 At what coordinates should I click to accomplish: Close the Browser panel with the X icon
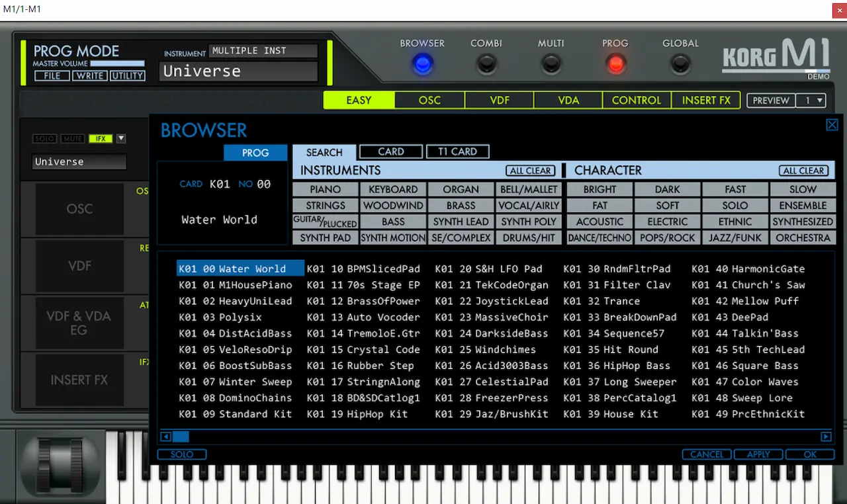pos(832,124)
